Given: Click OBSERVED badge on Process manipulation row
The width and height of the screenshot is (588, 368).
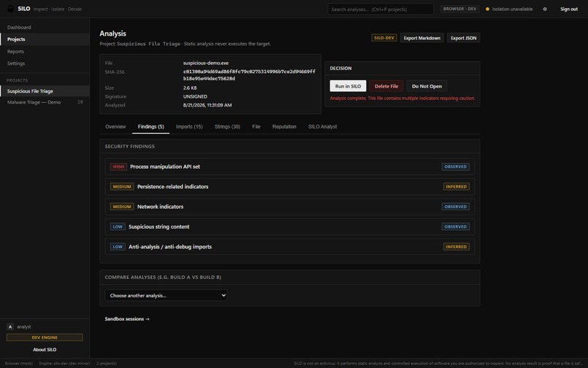Looking at the screenshot, I should pos(455,166).
